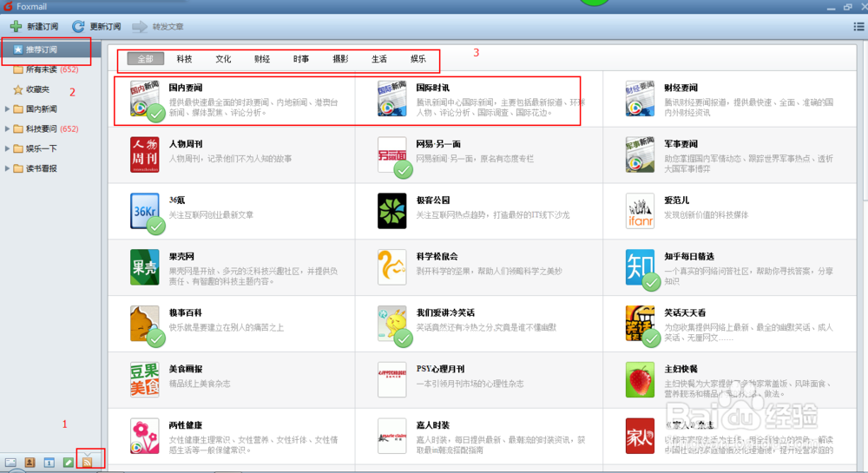Click the 果壳网 green feed icon

pyautogui.click(x=144, y=267)
